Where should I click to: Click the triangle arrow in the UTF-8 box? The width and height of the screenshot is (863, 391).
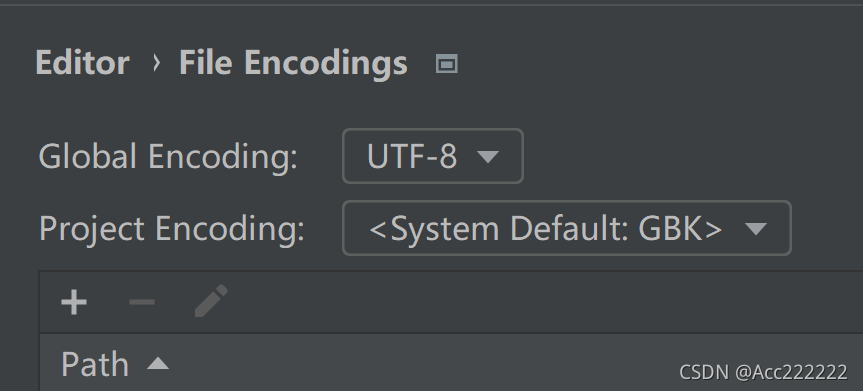488,157
